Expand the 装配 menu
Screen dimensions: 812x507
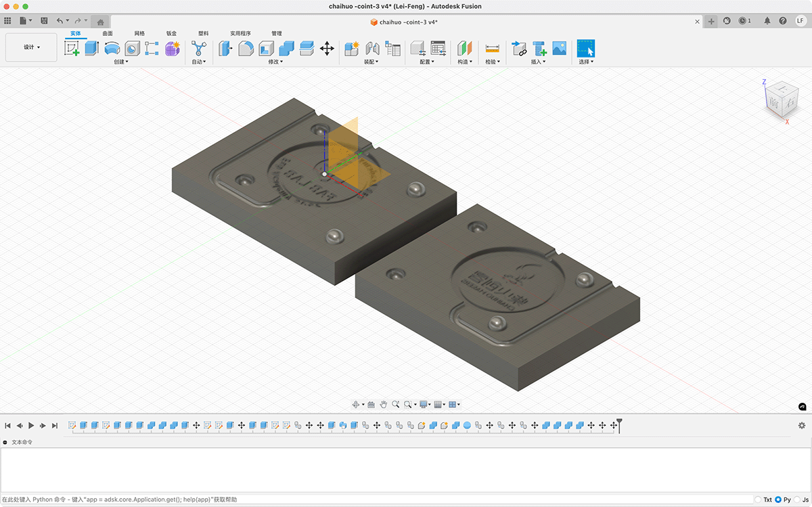click(371, 62)
